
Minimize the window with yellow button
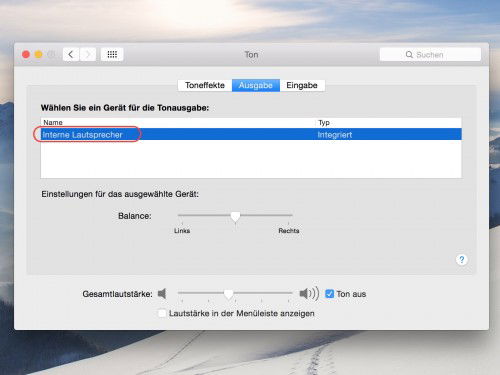(39, 54)
